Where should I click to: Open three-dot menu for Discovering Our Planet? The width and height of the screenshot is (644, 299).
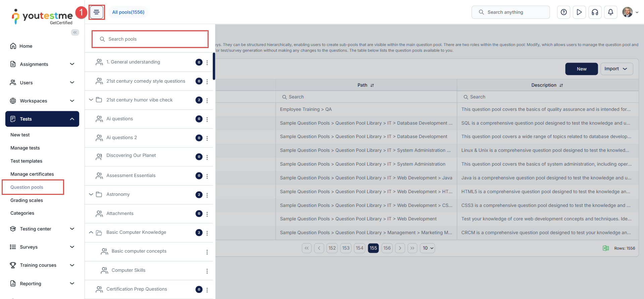click(x=207, y=157)
